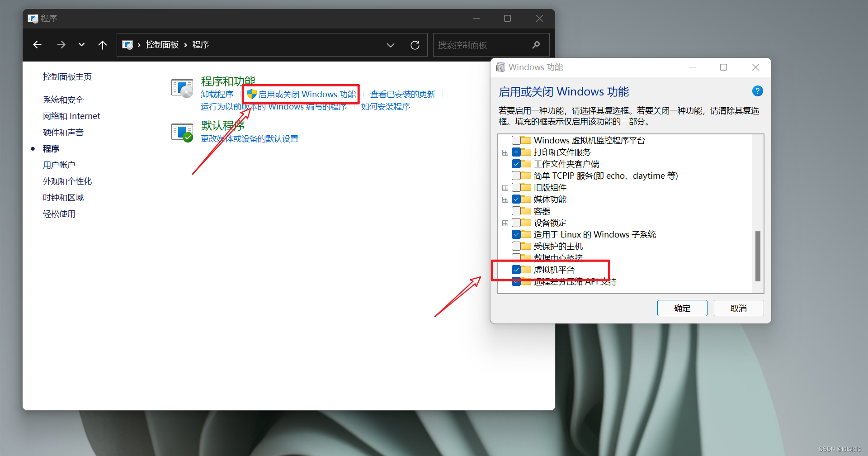Uncheck 适用于 Linux 的 Windows 子系统 checkbox
Viewport: 868px width, 456px height.
[x=516, y=234]
